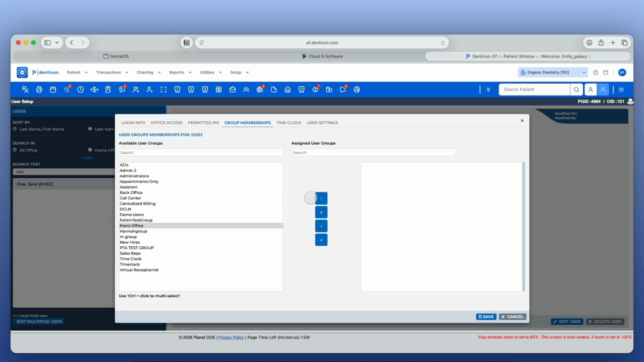
Task: Expand the blue toolbar double-chevron overflow
Action: point(488,90)
